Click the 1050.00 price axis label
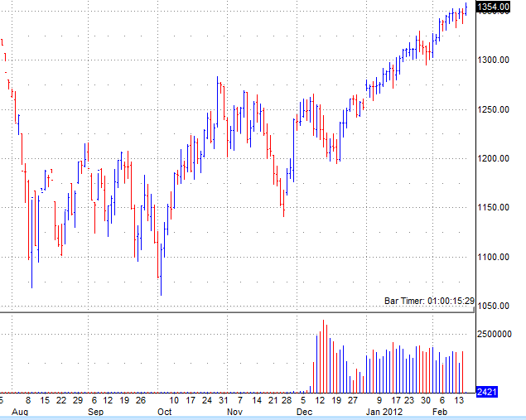Image resolution: width=526 pixels, height=420 pixels. pos(494,306)
